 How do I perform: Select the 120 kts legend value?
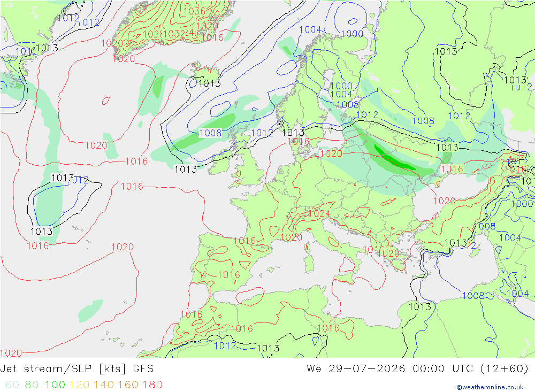coord(79,385)
